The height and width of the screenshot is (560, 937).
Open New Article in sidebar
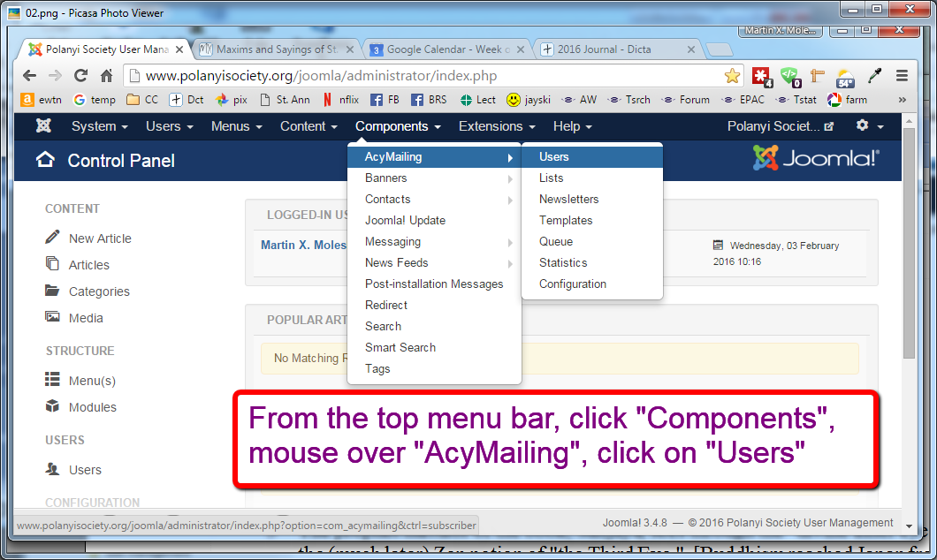tap(100, 238)
